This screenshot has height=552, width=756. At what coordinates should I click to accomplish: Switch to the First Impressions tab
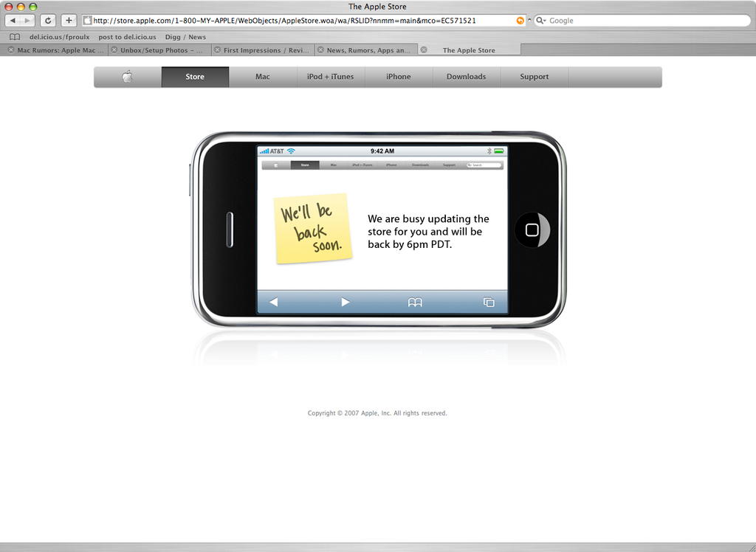point(266,49)
